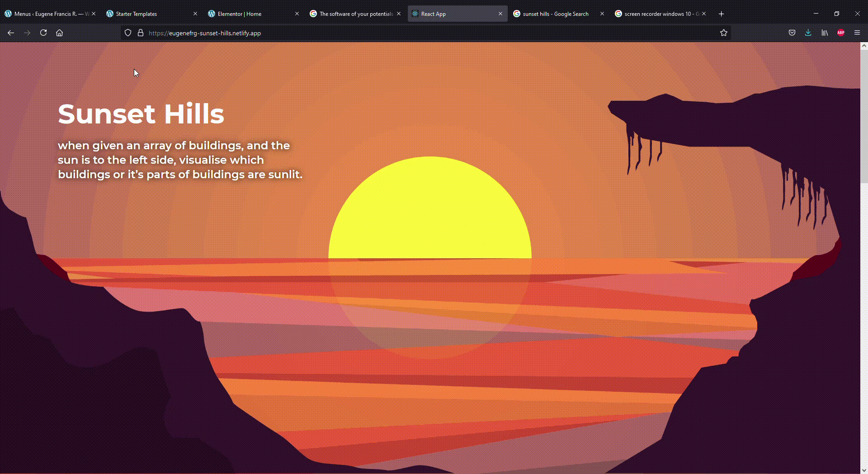
Task: Save page to Pocket
Action: click(792, 33)
